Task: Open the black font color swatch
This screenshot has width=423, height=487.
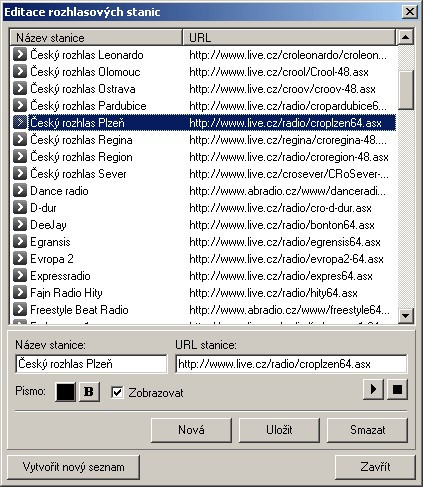Action: pos(65,391)
